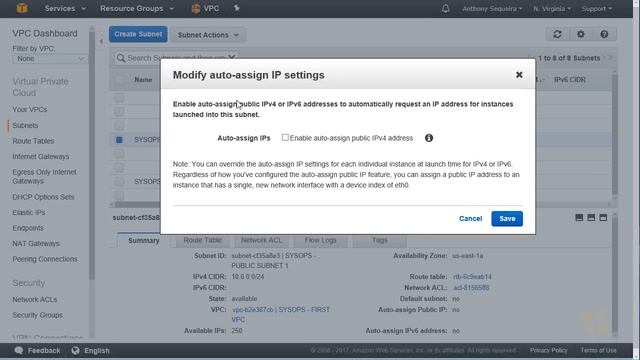Screen dimensions: 640x360
Task: Open the Support dropdown
Action: pyautogui.click(x=597, y=9)
